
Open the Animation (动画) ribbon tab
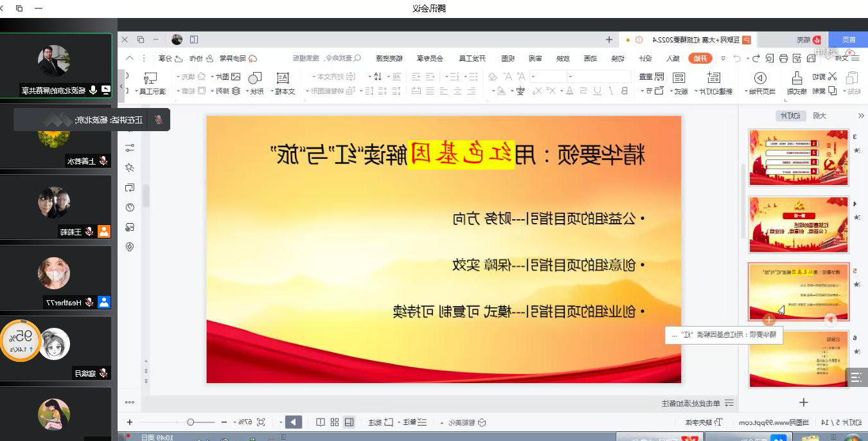tap(590, 59)
